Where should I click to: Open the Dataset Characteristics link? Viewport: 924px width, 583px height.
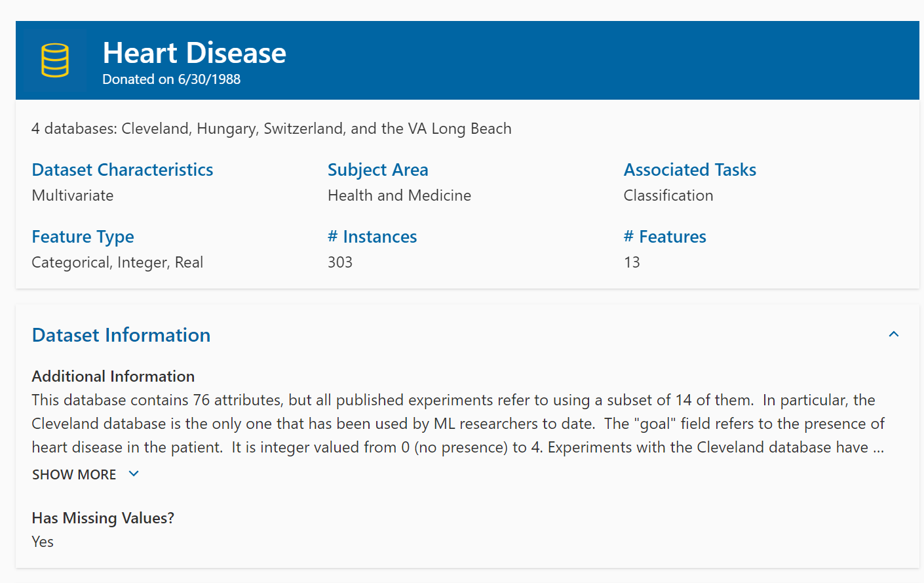[122, 169]
